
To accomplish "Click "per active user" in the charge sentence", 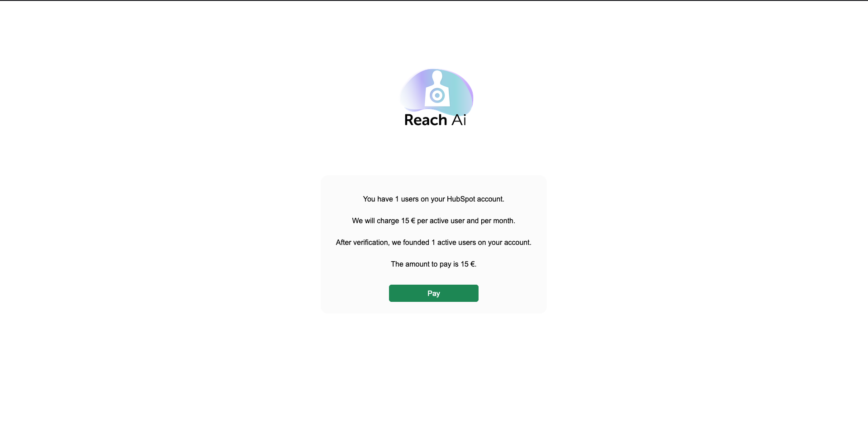I will pos(441,221).
